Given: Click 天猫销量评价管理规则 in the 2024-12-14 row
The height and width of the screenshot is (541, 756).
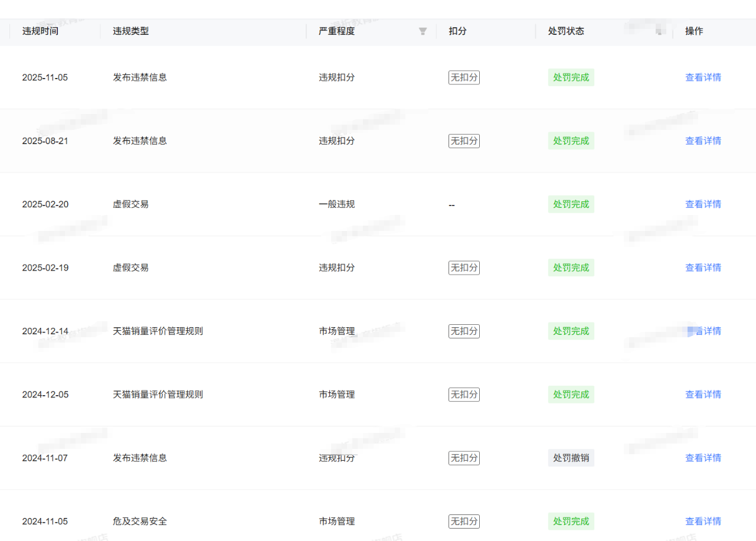Looking at the screenshot, I should pyautogui.click(x=158, y=331).
